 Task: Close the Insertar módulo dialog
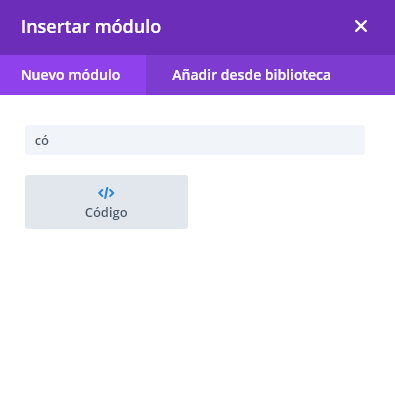pos(361,26)
